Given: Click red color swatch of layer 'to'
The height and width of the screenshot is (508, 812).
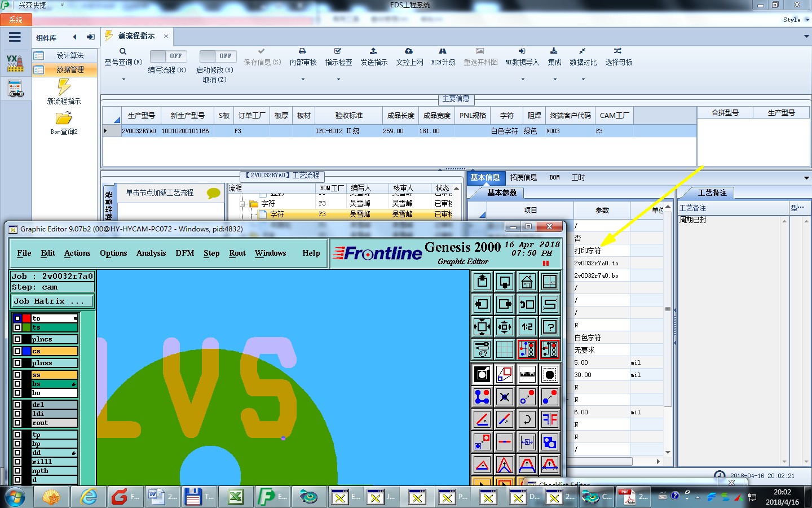Looking at the screenshot, I should coord(27,318).
